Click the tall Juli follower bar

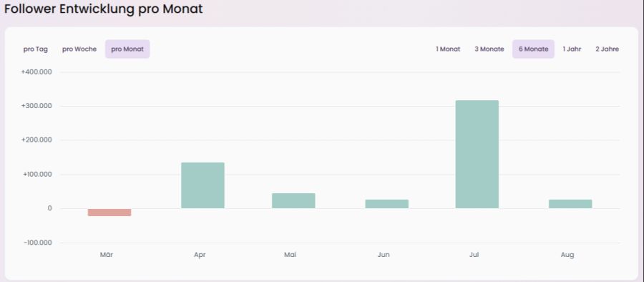tap(477, 154)
